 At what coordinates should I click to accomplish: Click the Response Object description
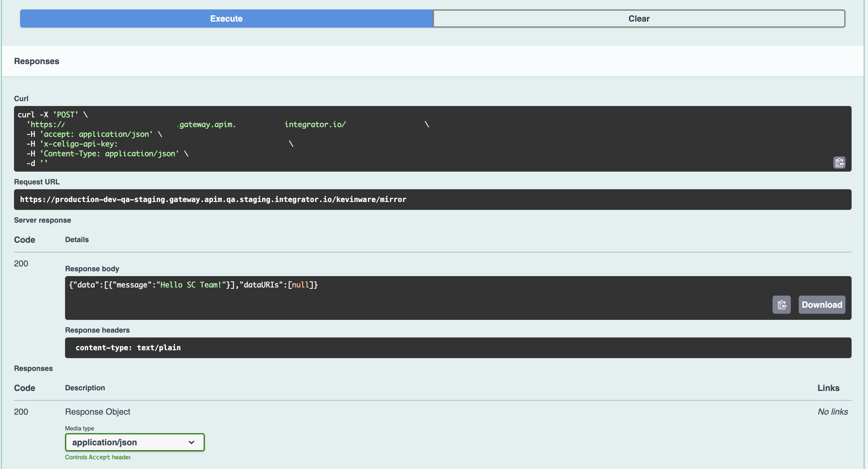click(97, 411)
